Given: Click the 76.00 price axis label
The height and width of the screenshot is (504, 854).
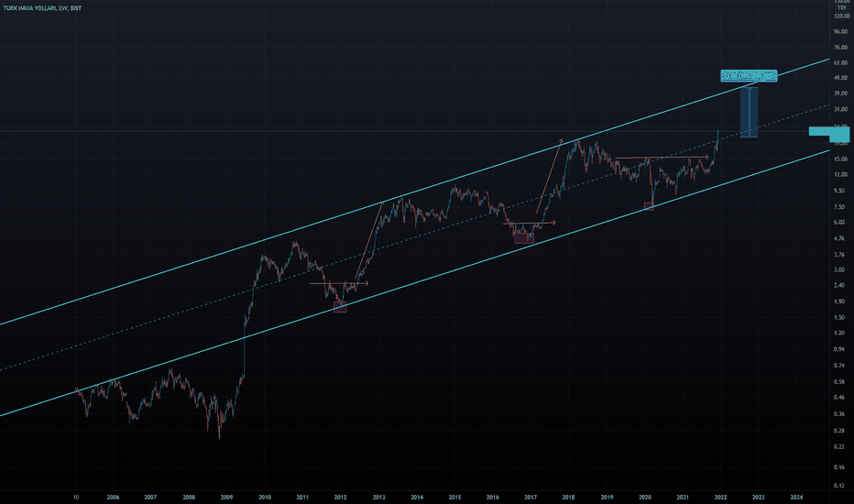Looking at the screenshot, I should (x=841, y=48).
